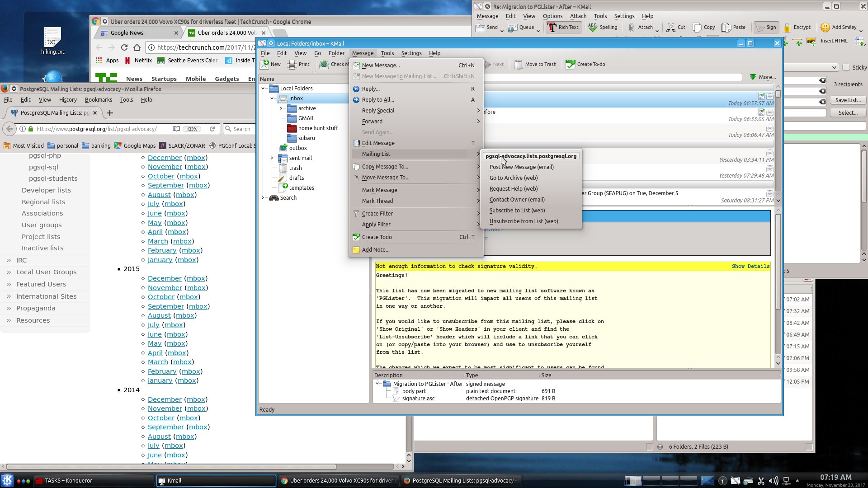This screenshot has width=868, height=488.
Task: Click the Spelling check icon
Action: (593, 28)
